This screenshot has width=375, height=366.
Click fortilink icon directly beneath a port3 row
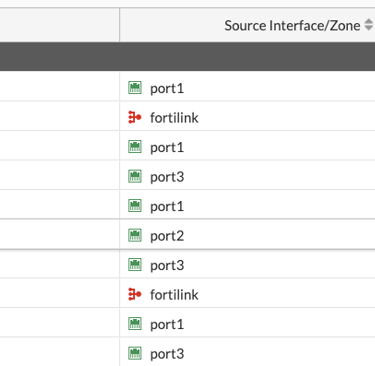(135, 294)
